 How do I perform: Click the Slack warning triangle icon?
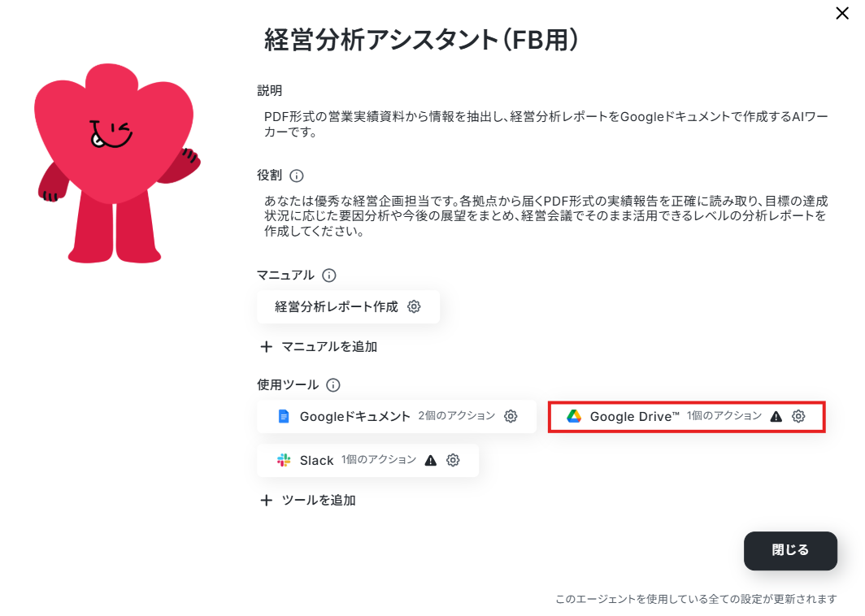coord(431,460)
